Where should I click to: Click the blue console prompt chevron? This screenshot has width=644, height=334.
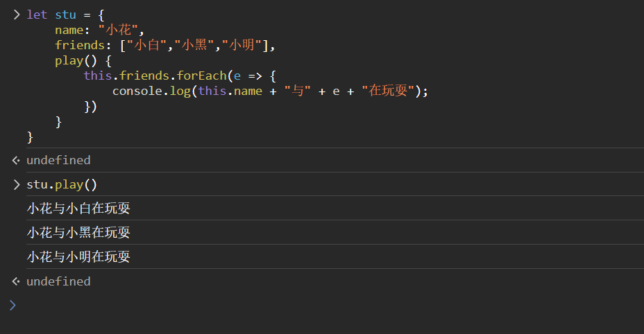(12, 305)
